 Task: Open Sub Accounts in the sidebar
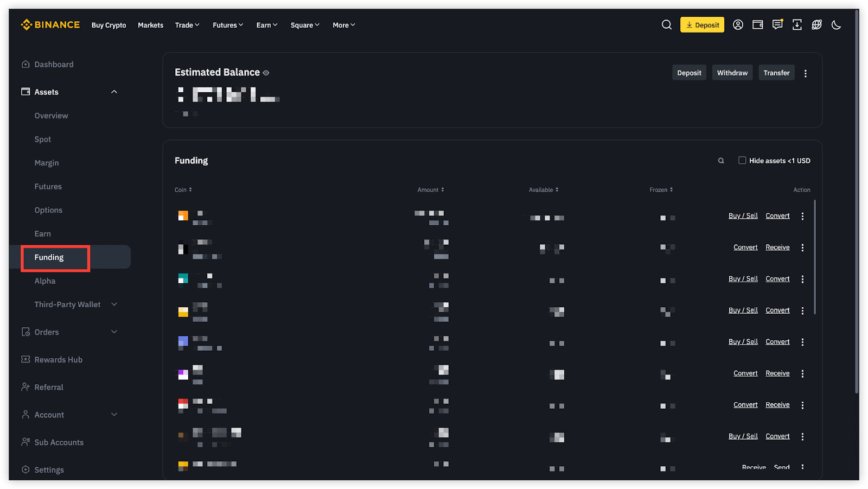pos(59,442)
